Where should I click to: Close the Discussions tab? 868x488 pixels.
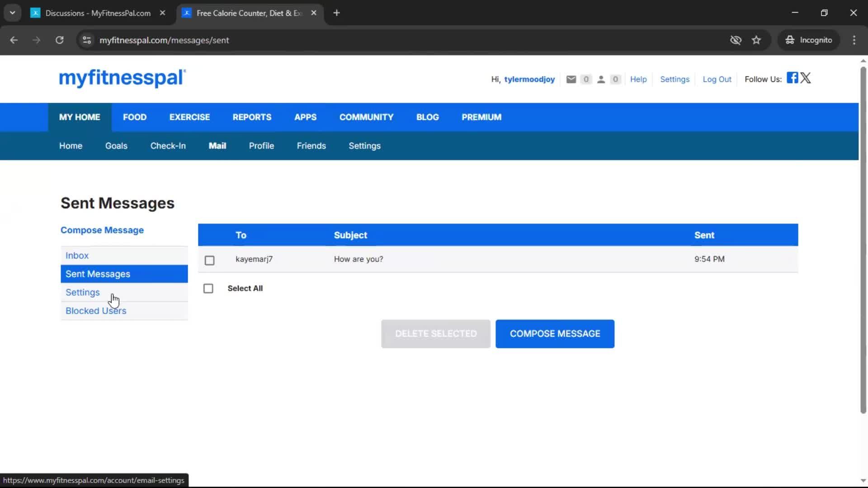click(x=162, y=13)
